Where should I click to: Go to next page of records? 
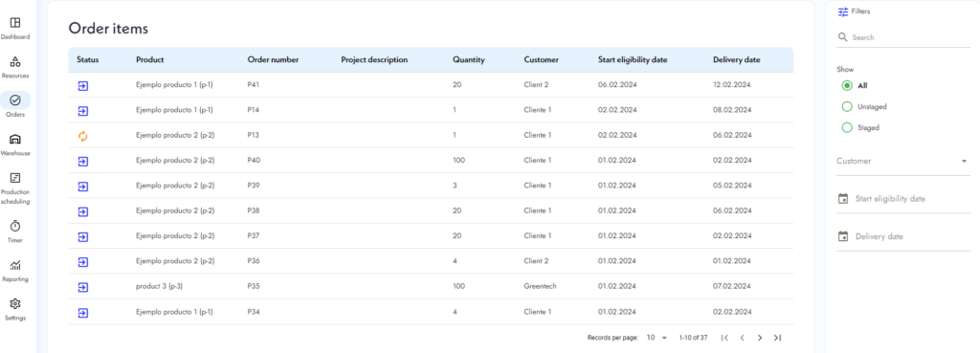pos(759,338)
